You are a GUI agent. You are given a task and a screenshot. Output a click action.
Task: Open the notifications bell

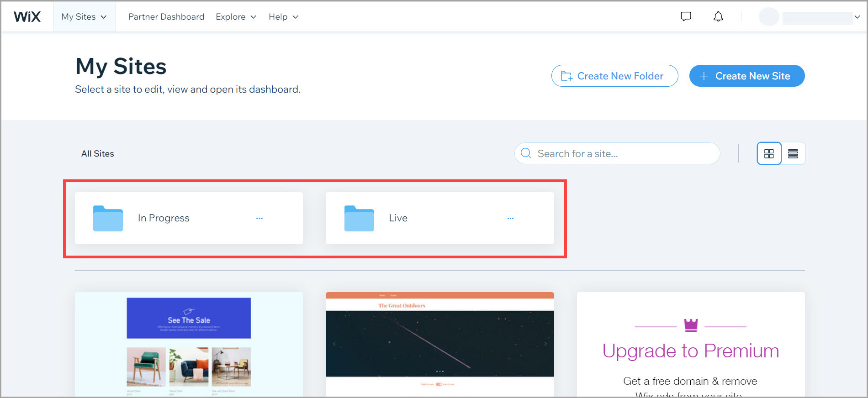point(718,17)
